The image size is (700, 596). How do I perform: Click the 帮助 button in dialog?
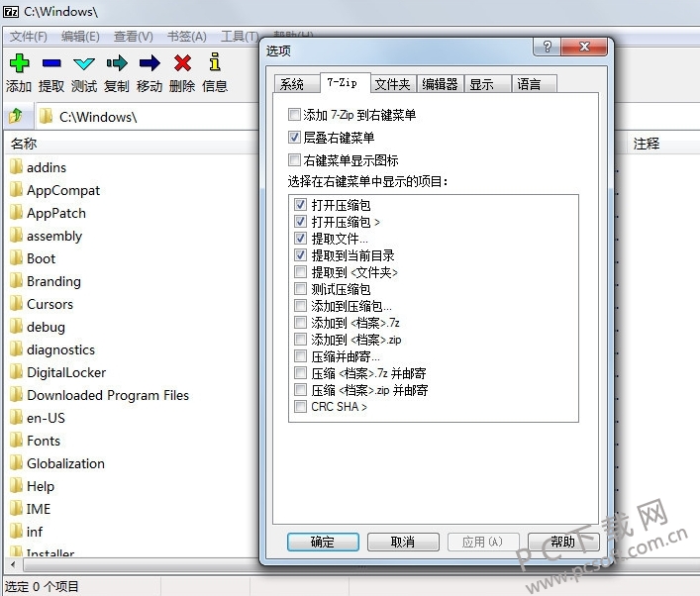563,542
